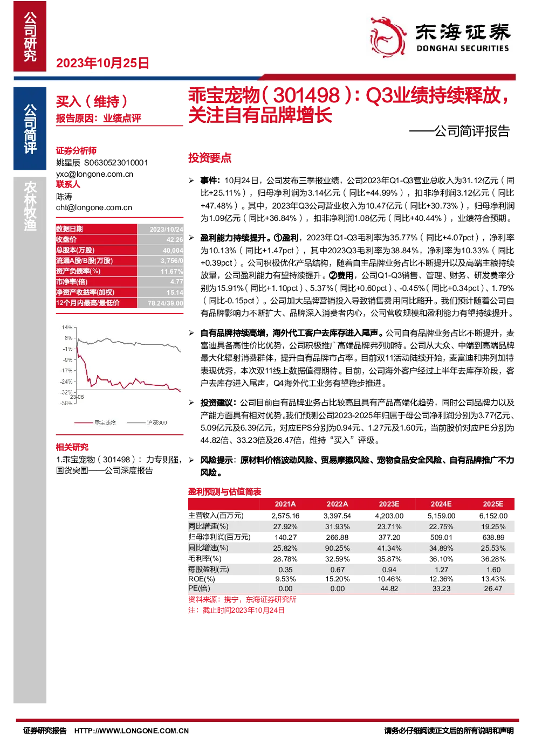Click the 乖宝宠物 chart legend entry
Image resolution: width=535 pixels, height=756 pixels.
coord(95,422)
